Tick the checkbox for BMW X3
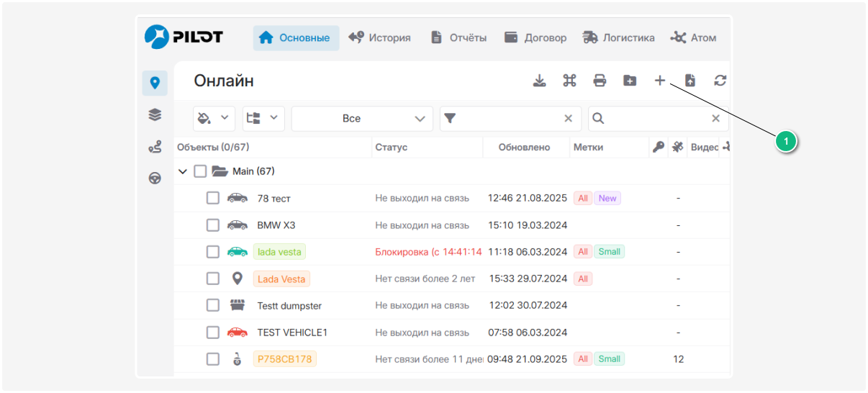This screenshot has width=868, height=393. click(x=213, y=225)
